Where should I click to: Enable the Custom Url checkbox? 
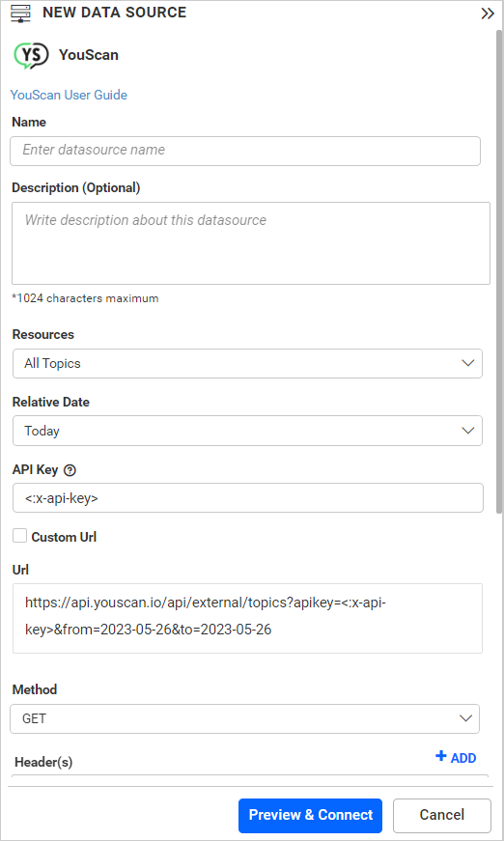[20, 536]
